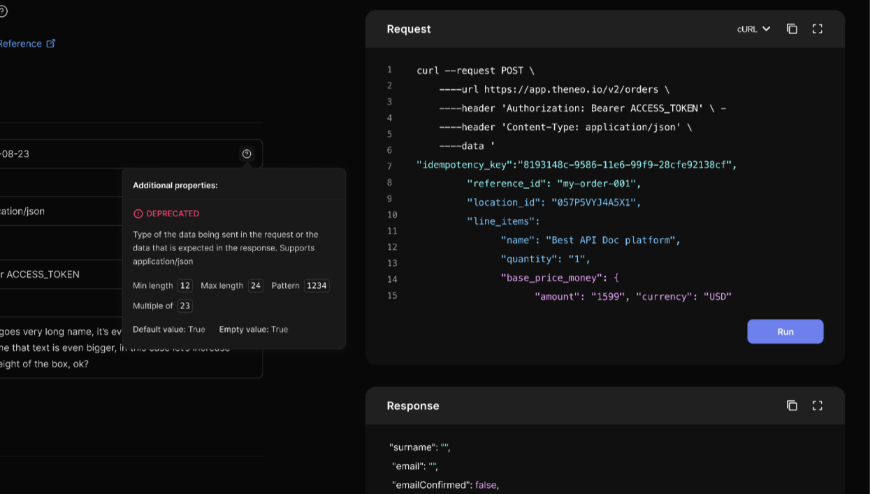Click the info icon in the date field
Image resolution: width=870 pixels, height=494 pixels.
click(247, 154)
